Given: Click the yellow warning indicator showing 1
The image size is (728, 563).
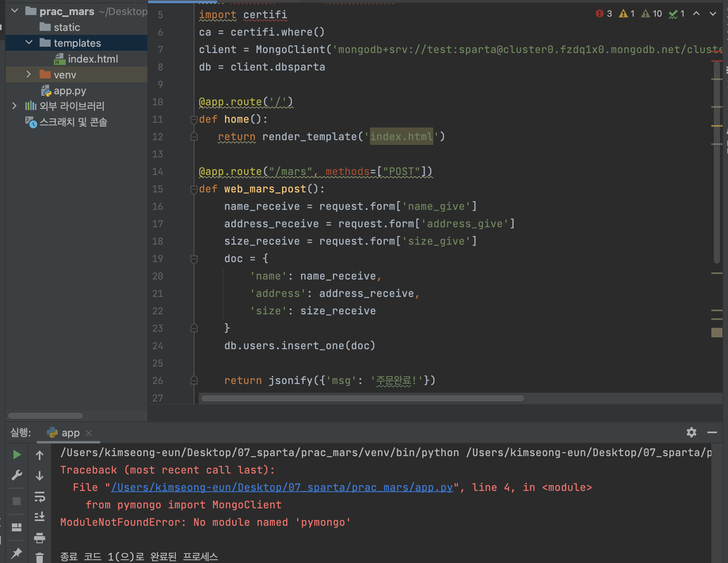Looking at the screenshot, I should tap(627, 14).
